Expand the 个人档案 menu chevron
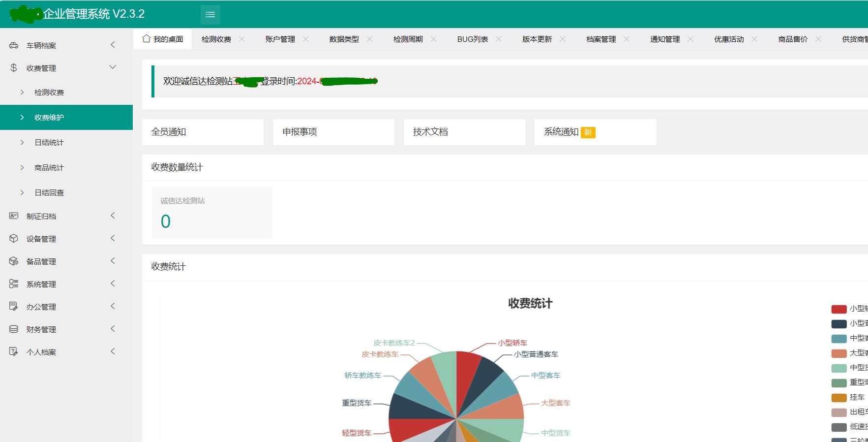This screenshot has height=442, width=868. click(113, 351)
